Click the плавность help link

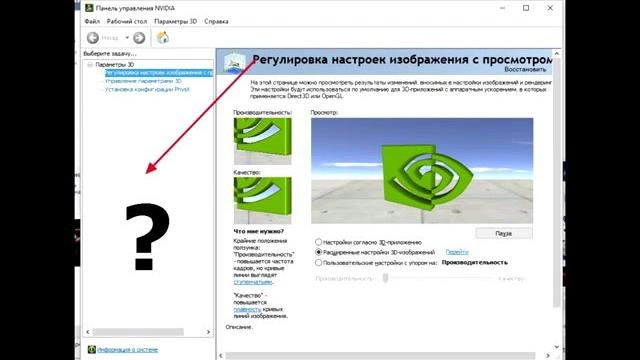247,309
